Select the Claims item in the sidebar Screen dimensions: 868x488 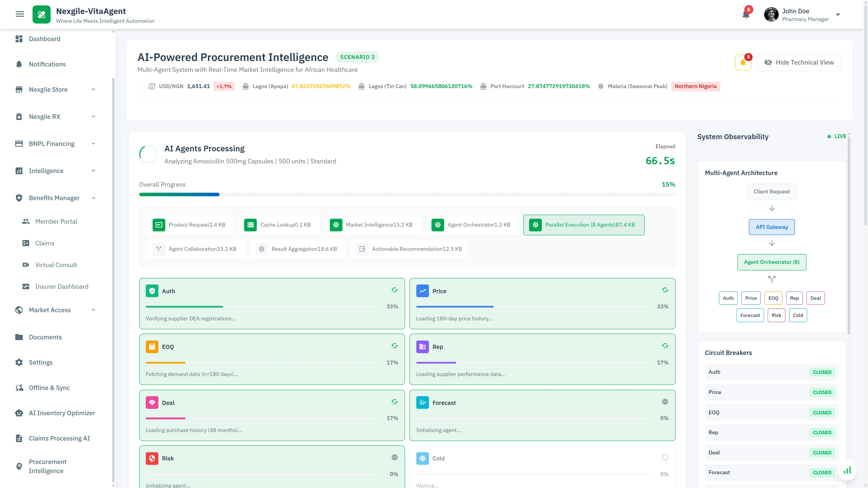coord(45,243)
